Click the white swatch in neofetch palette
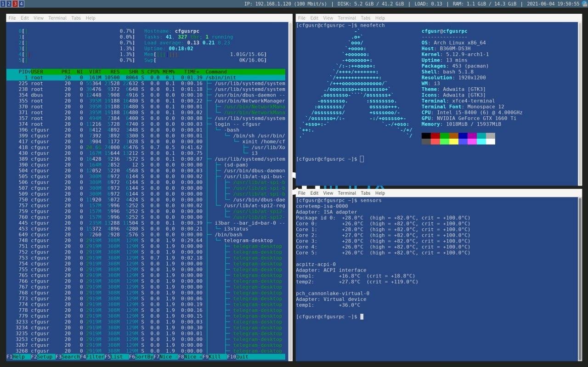The width and height of the screenshot is (588, 367). point(490,141)
